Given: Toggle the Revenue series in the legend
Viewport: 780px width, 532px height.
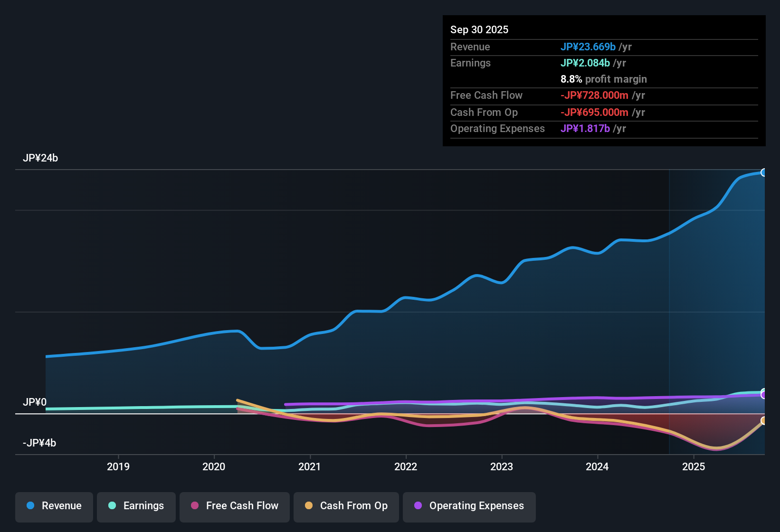Looking at the screenshot, I should coord(54,506).
